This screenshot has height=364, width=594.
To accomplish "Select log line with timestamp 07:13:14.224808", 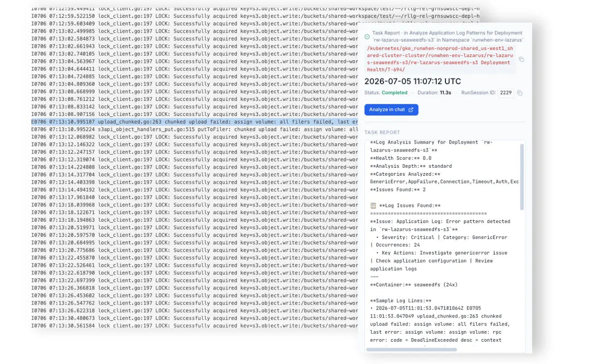I will (x=194, y=167).
